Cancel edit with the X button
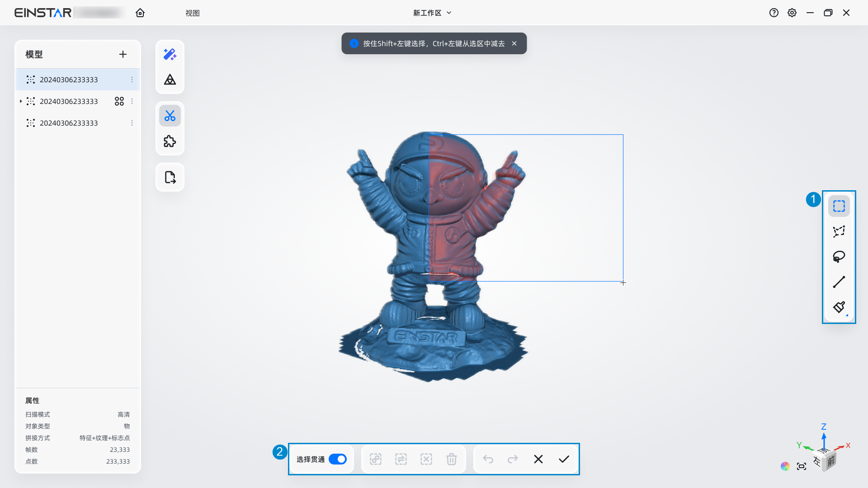The width and height of the screenshot is (868, 488). tap(538, 459)
